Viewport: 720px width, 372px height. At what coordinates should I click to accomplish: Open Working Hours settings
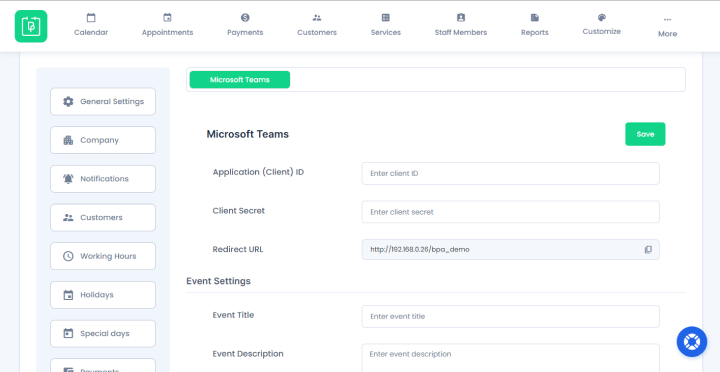coord(103,256)
